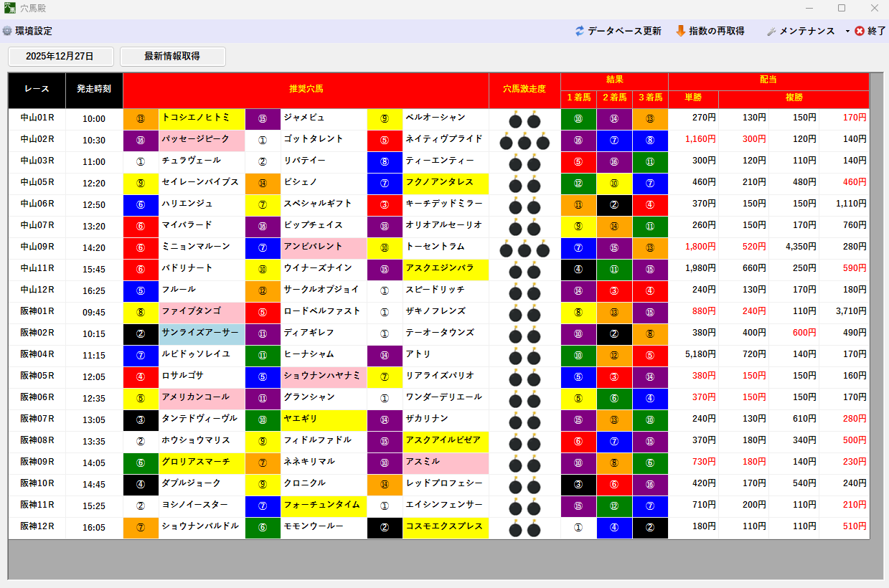889x588 pixels.
Task: Open the 環境設定 settings gear icon
Action: point(7,31)
